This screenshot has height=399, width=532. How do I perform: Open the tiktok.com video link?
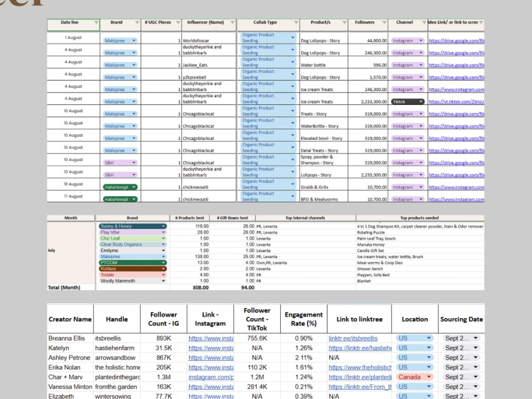tap(456, 102)
